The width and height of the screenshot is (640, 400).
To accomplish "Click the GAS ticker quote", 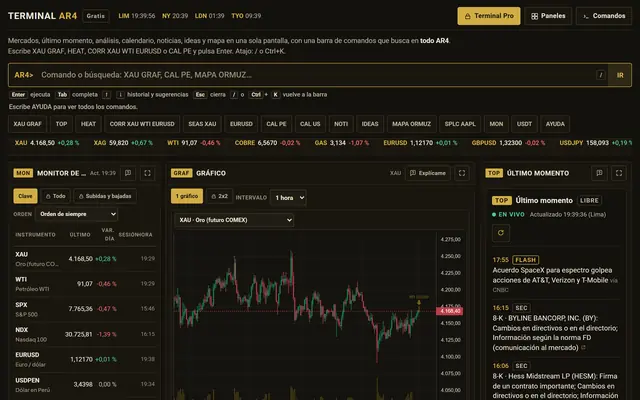I will 342,143.
